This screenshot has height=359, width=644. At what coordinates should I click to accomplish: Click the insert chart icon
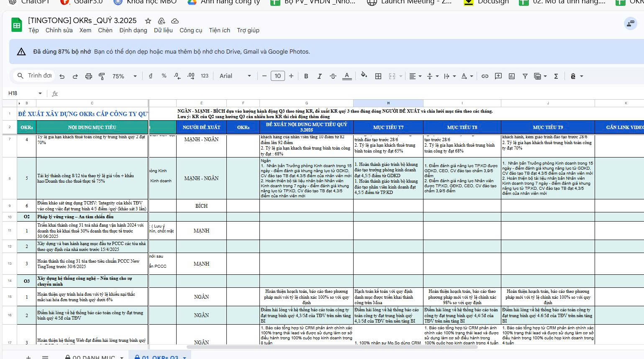[x=512, y=76]
